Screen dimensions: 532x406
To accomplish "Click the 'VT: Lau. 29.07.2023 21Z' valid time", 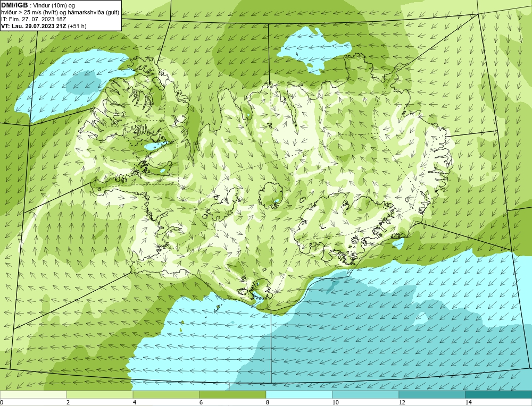I will [x=34, y=26].
